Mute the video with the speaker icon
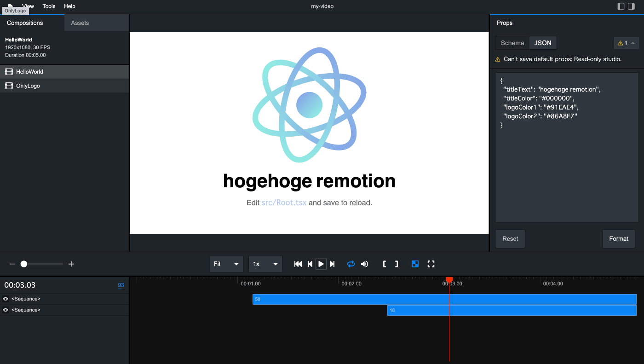 pyautogui.click(x=364, y=264)
